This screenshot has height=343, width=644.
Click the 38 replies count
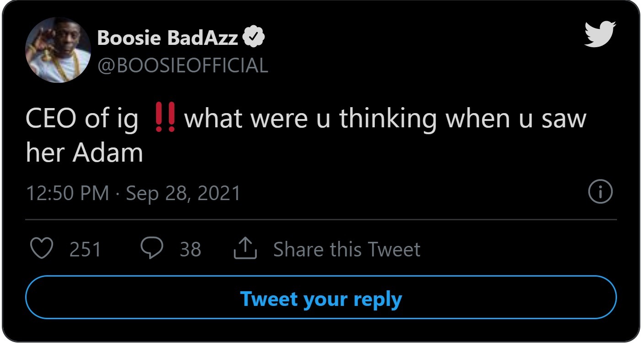[190, 250]
